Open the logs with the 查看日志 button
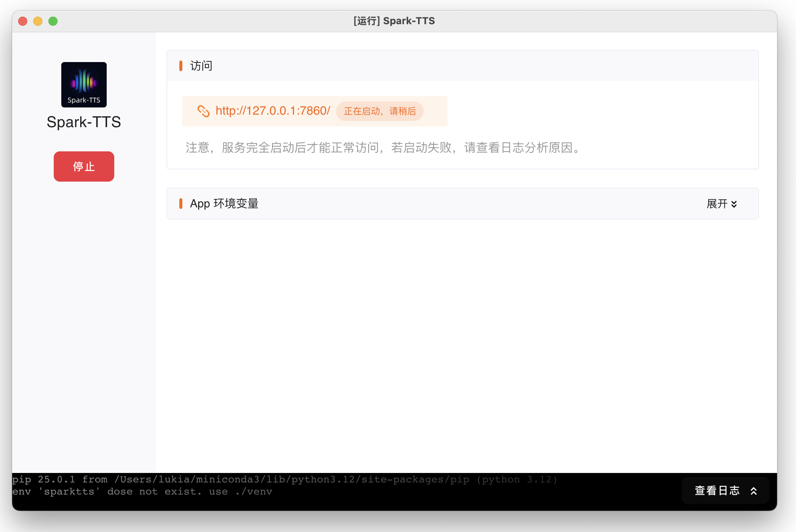 726,490
